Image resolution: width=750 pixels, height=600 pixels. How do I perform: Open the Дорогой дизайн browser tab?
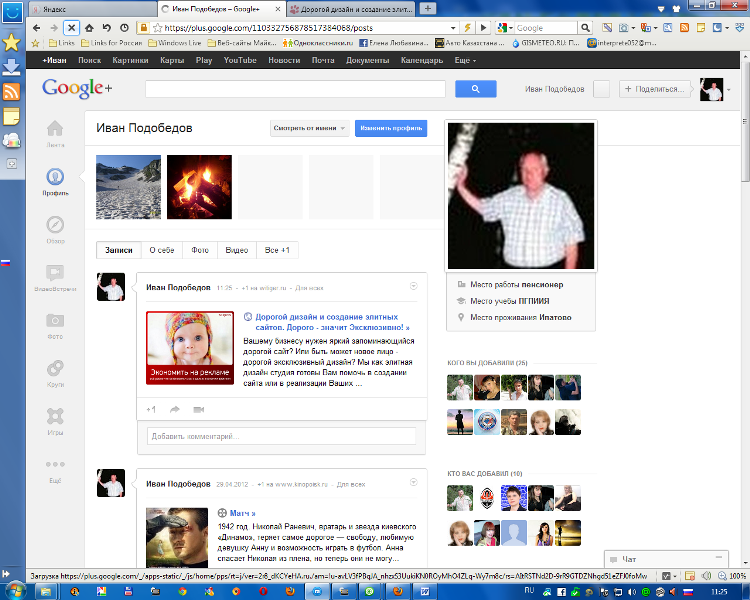click(x=352, y=9)
